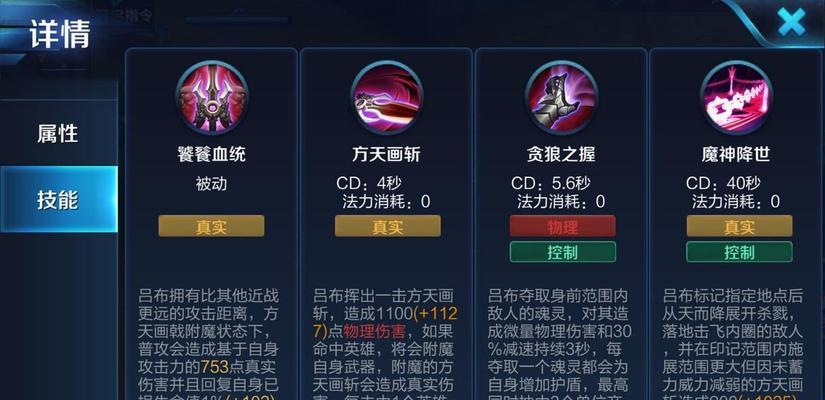825x400 pixels.
Task: Select the 方天画斩 skill icon
Action: point(387,97)
